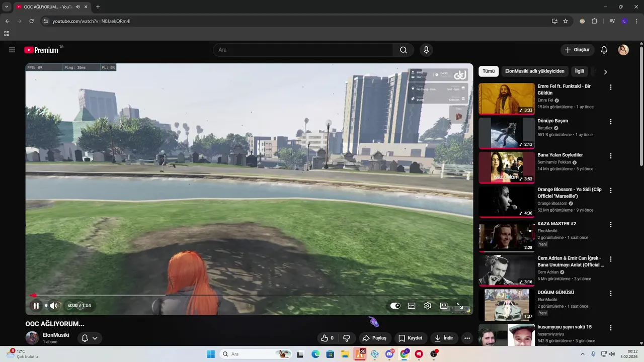This screenshot has width=644, height=362.
Task: Go back in browser history
Action: (x=7, y=21)
